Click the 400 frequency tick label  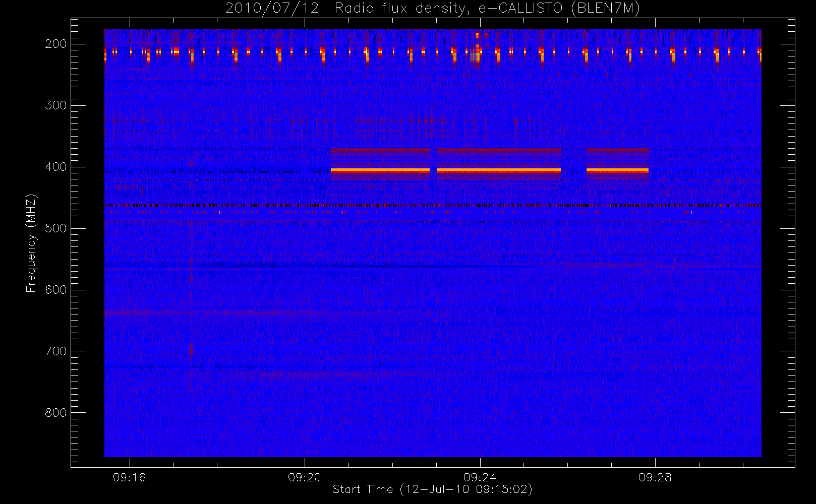pyautogui.click(x=56, y=167)
